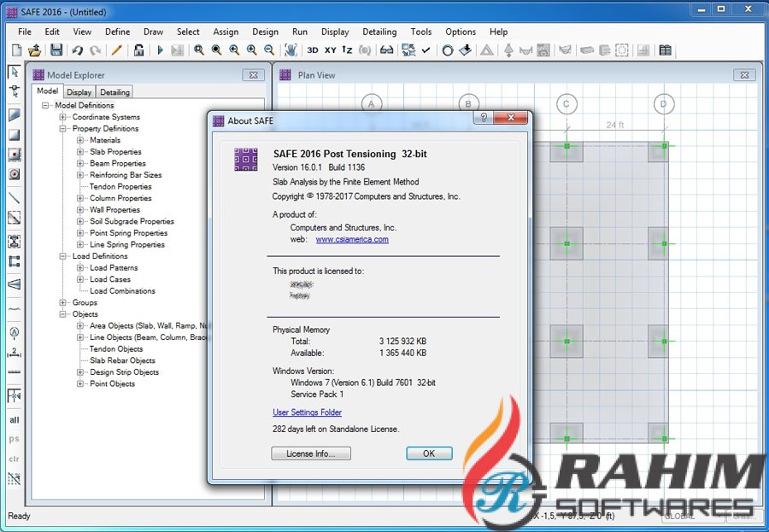Expand the Coordinate Systems node
The image size is (769, 532).
pos(62,117)
